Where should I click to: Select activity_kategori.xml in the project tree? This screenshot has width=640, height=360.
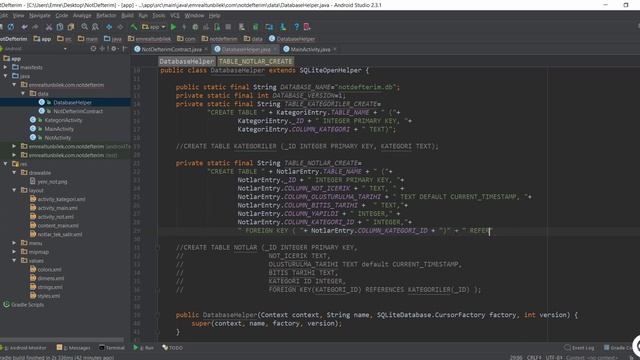[x=61, y=200]
